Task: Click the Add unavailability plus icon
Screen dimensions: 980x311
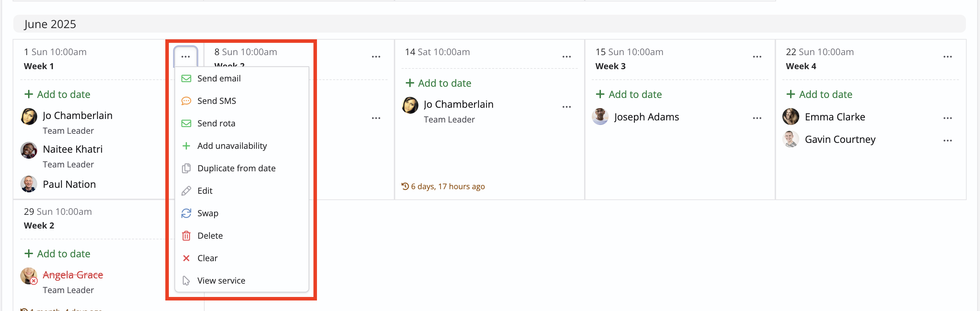Action: coord(186,146)
